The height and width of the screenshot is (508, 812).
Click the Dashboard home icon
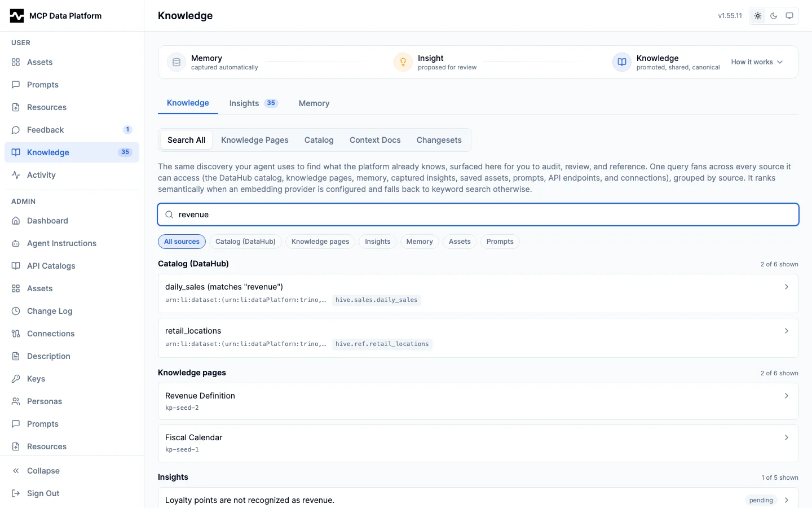coord(16,221)
